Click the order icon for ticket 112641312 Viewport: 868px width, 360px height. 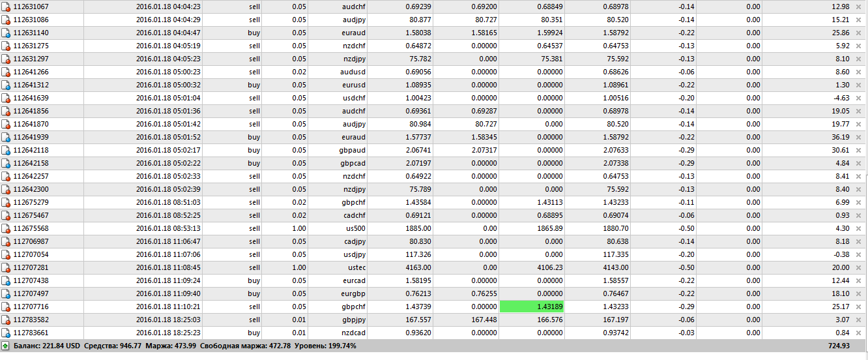tap(6, 85)
